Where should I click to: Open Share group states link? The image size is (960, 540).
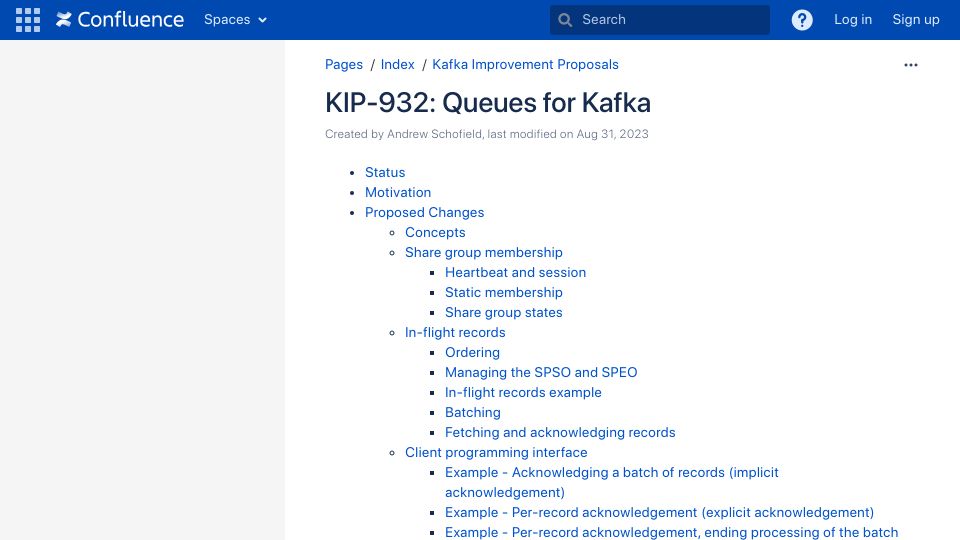(504, 312)
